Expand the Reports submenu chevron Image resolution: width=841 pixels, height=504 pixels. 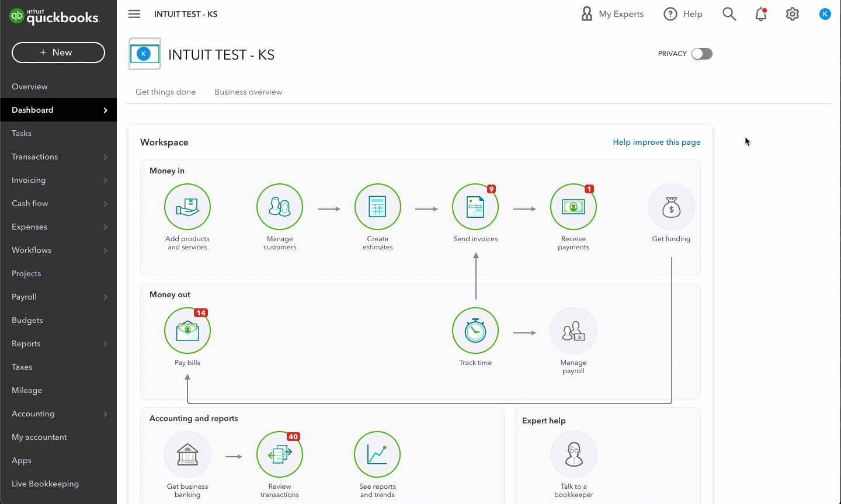click(x=106, y=344)
